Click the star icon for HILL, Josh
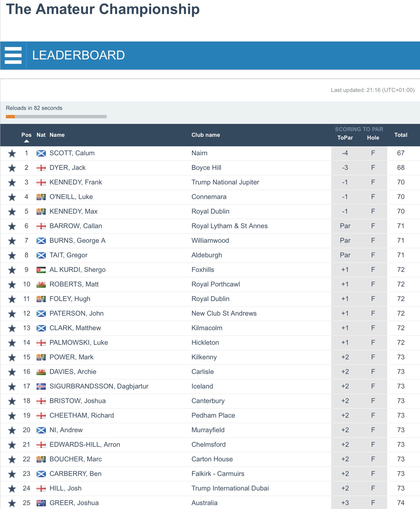This screenshot has width=420, height=509. (12, 489)
